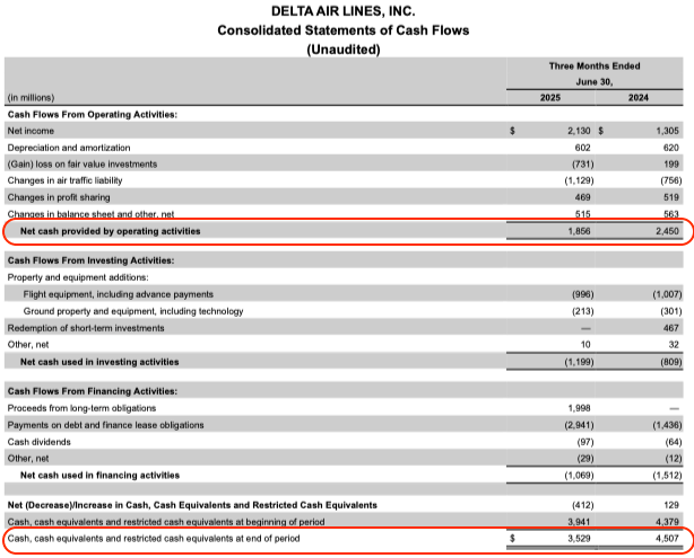
Task: Click the Redemption of short-term investments label
Action: [x=83, y=328]
